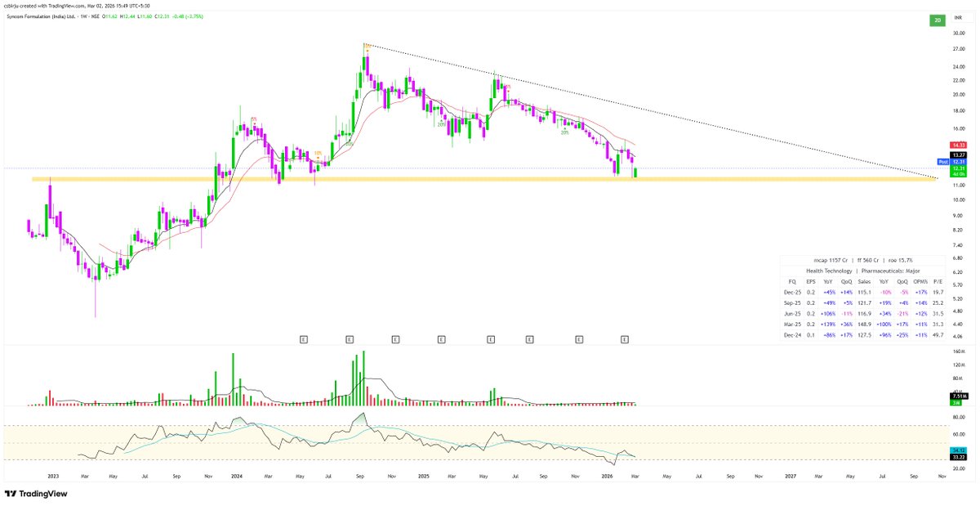Click the change value -0.48 (-3.75%)
This screenshot has width=980, height=506.
coord(187,16)
